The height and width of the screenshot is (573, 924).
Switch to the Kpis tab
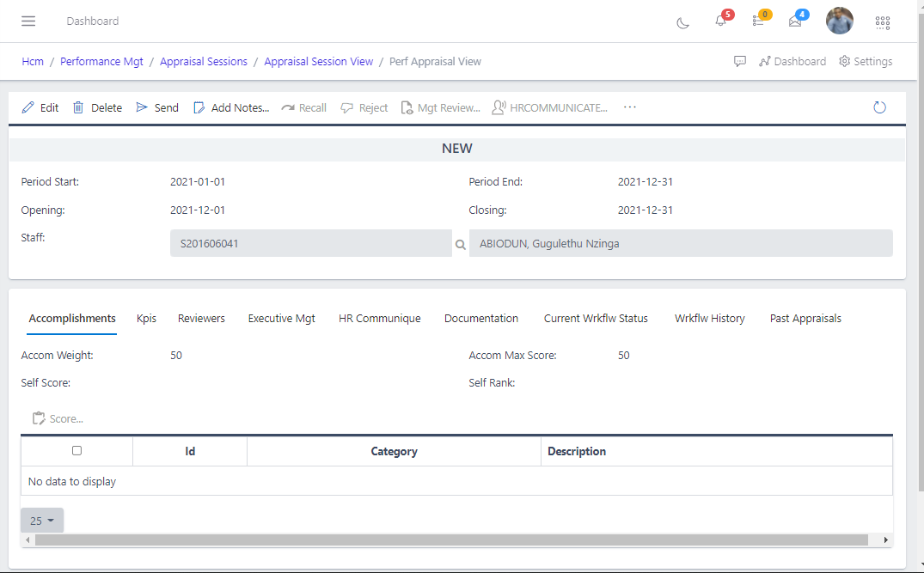click(x=146, y=319)
